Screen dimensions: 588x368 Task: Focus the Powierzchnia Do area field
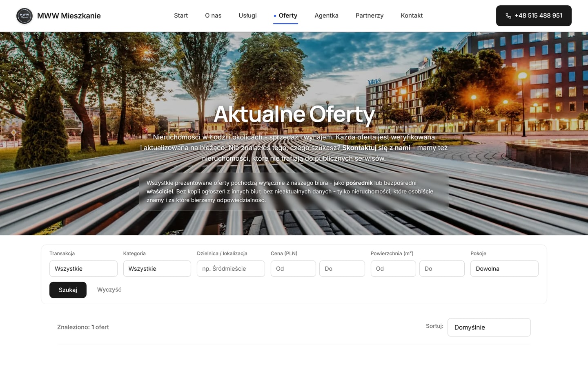coord(442,269)
